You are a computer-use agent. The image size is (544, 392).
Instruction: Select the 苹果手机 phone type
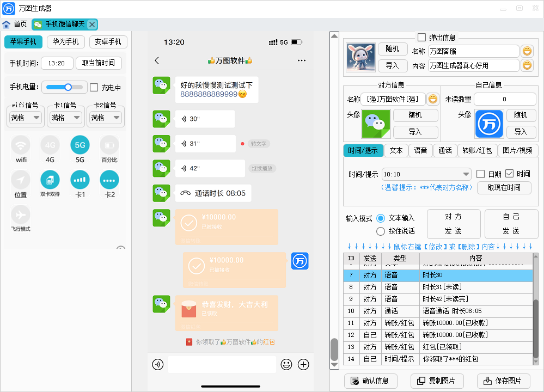click(23, 41)
